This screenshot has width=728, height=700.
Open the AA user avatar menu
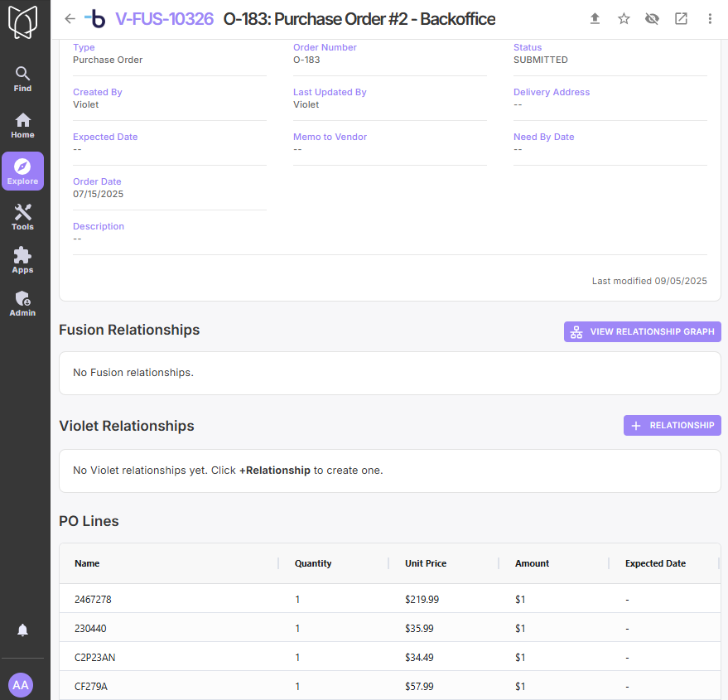[21, 685]
